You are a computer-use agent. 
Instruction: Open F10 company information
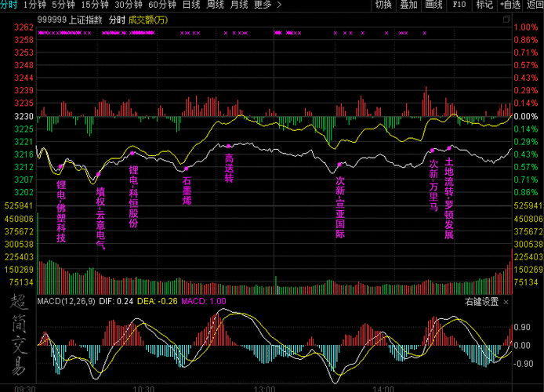click(459, 5)
